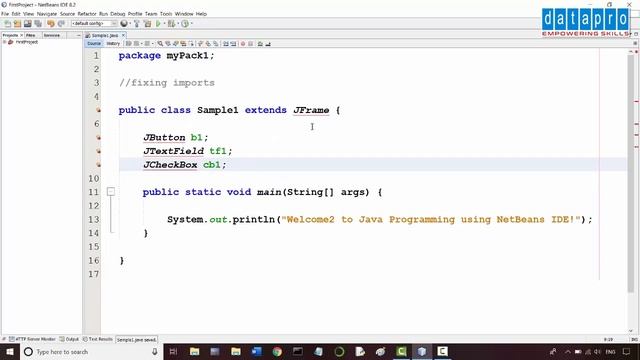Image resolution: width=640 pixels, height=360 pixels.
Task: Minimize the Projects panel window group
Action: (x=78, y=36)
